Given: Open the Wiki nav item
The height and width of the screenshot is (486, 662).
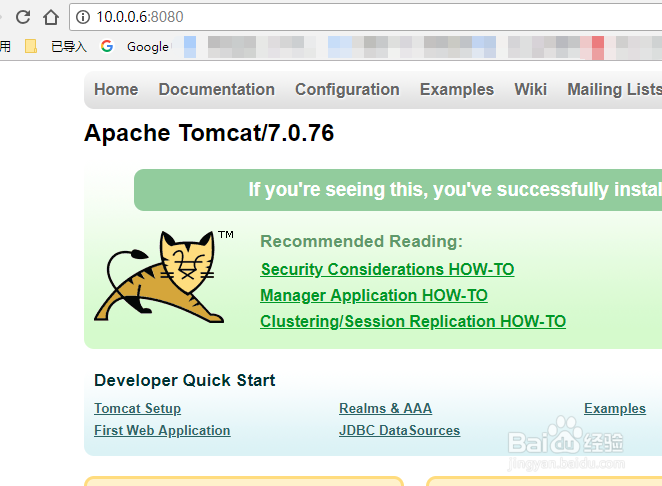Looking at the screenshot, I should [x=530, y=90].
